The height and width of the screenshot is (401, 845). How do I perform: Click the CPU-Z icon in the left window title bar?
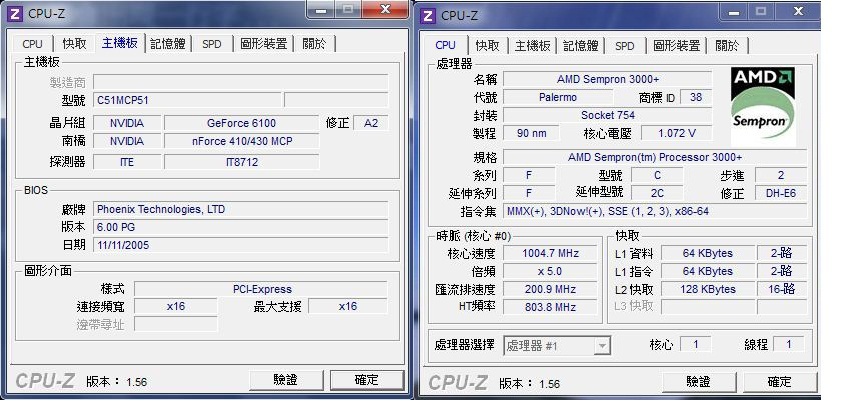click(x=16, y=12)
